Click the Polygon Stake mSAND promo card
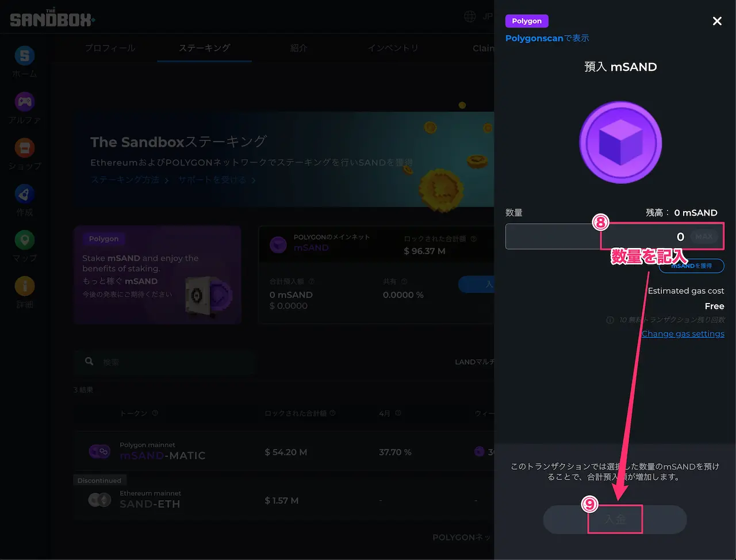The height and width of the screenshot is (560, 736). [x=157, y=275]
